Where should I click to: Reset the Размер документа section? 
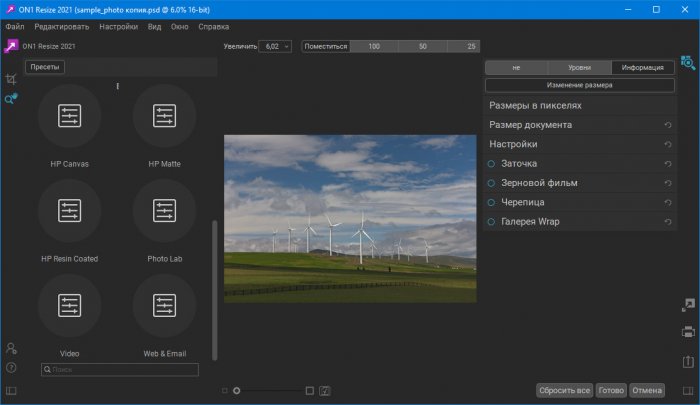point(668,125)
